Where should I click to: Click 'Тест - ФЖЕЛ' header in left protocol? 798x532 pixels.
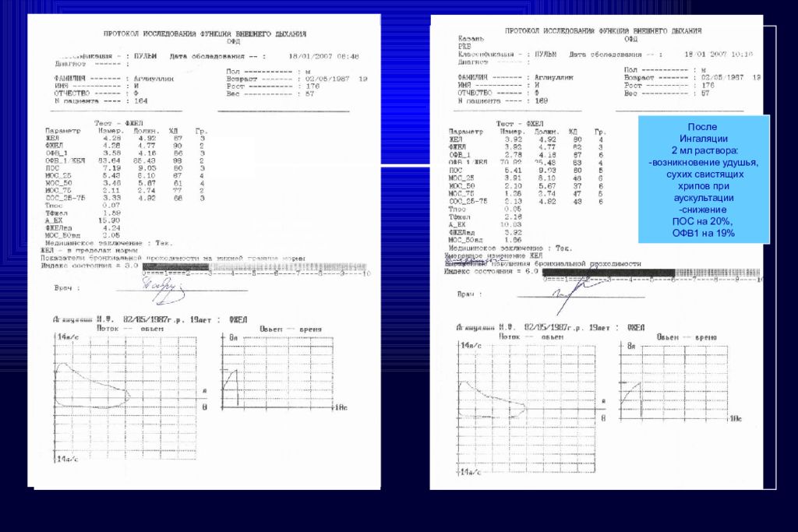[118, 124]
